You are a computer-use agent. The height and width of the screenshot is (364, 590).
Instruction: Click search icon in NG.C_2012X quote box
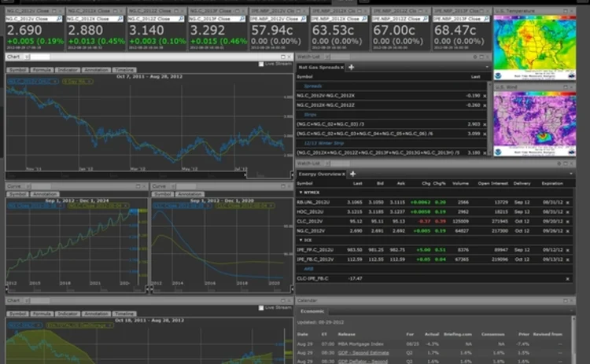(x=120, y=18)
